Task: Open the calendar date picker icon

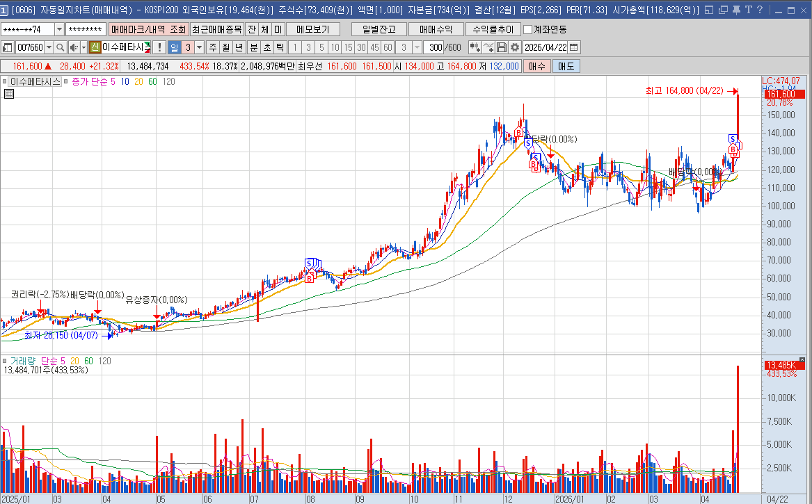Action: click(575, 47)
